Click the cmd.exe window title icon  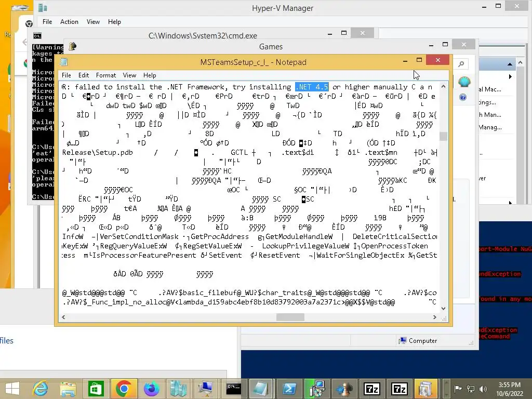pyautogui.click(x=37, y=36)
